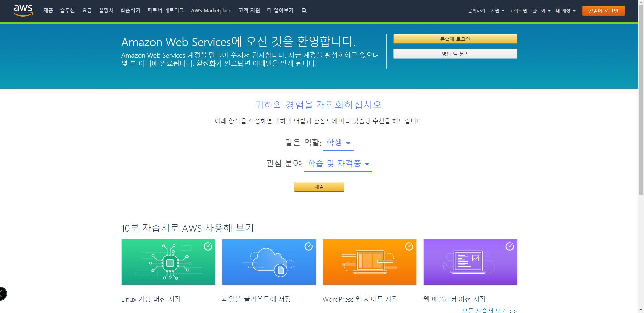Expand the 한국어 language dropdown
Image resolution: width=644 pixels, height=313 pixels.
pyautogui.click(x=541, y=11)
